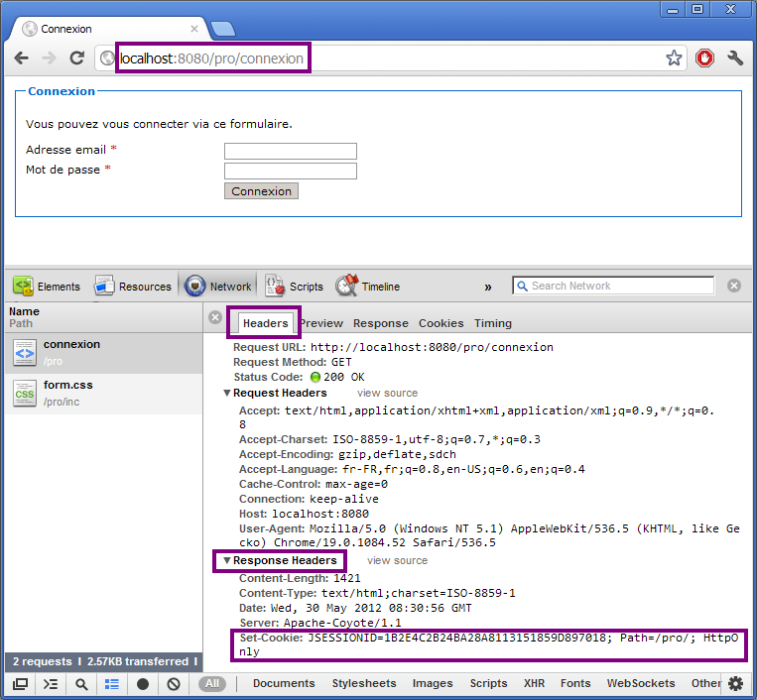Go forward with the browser forward arrow
Image resolution: width=757 pixels, height=700 pixels.
49,58
